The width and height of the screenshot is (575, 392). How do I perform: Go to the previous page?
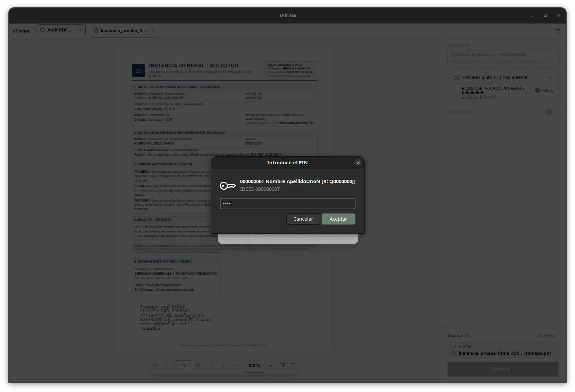166,365
